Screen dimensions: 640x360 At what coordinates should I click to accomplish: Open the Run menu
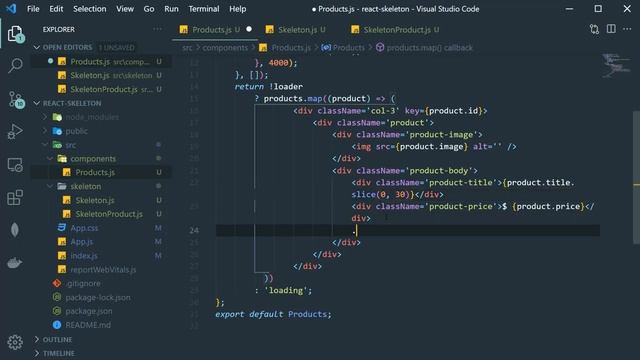171,9
